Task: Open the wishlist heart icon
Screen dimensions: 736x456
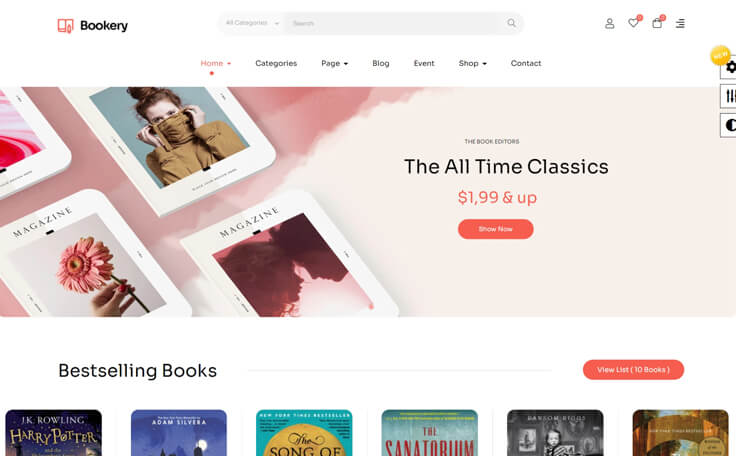Action: coord(633,23)
